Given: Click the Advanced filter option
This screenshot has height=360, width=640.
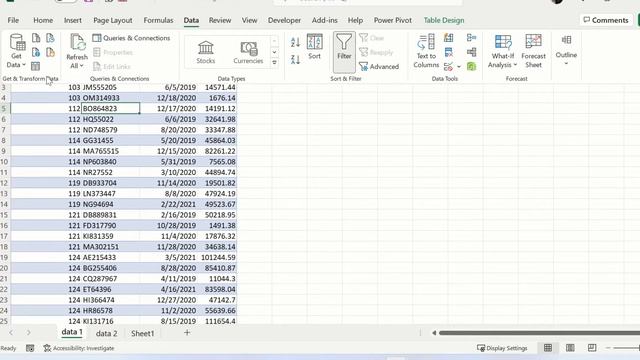Looking at the screenshot, I should 379,67.
